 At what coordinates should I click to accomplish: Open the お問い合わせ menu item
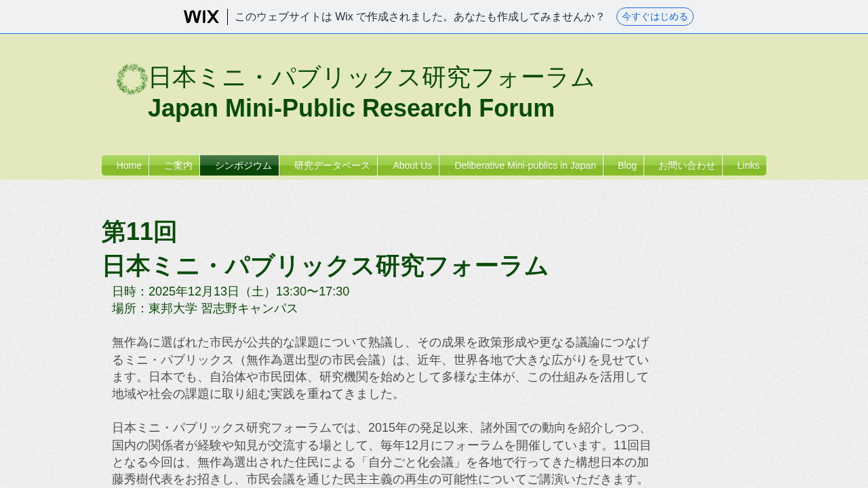pos(683,165)
